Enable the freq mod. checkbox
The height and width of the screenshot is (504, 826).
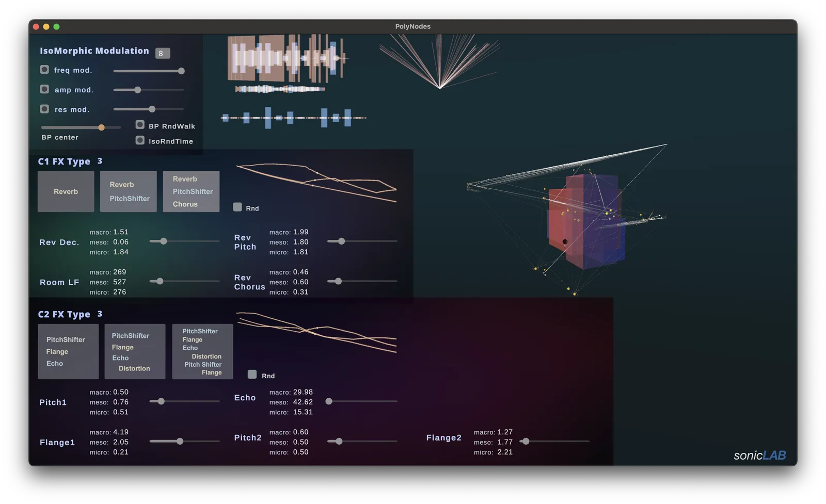click(44, 70)
